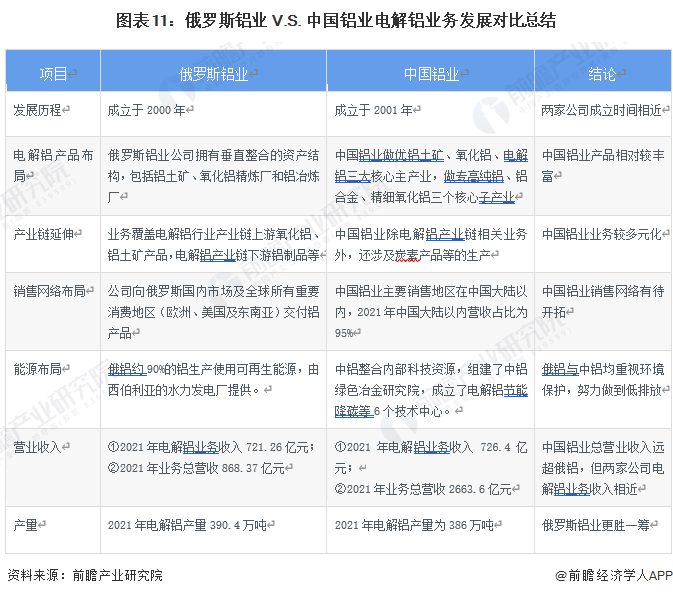The width and height of the screenshot is (673, 596).
Task: Select the 俄罗斯铝业 column header
Action: [x=213, y=74]
